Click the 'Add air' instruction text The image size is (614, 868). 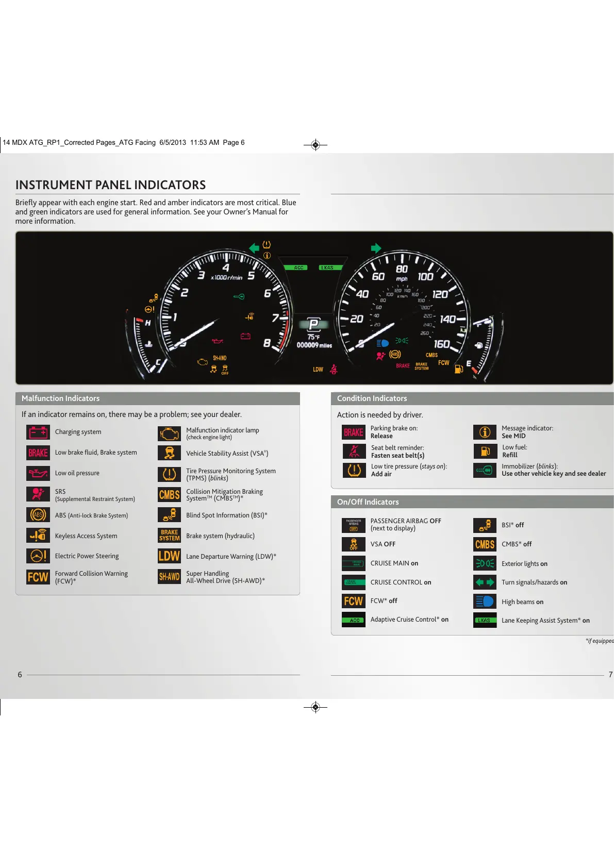(x=381, y=474)
